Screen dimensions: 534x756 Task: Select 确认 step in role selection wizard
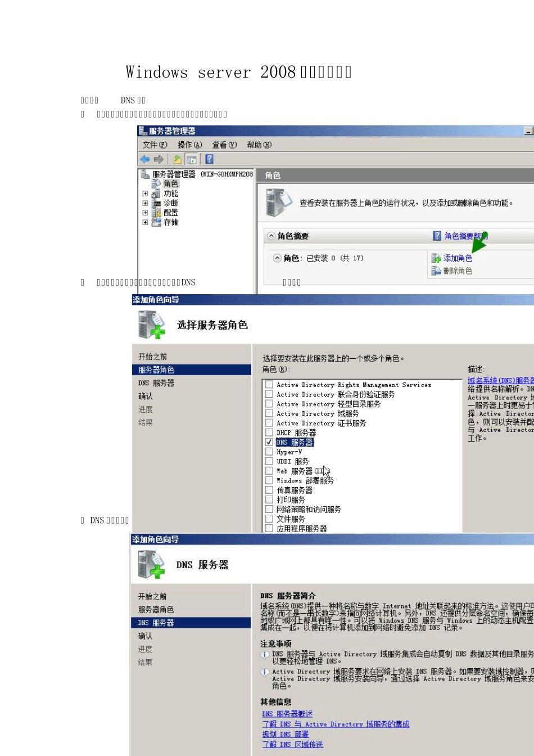(x=146, y=396)
